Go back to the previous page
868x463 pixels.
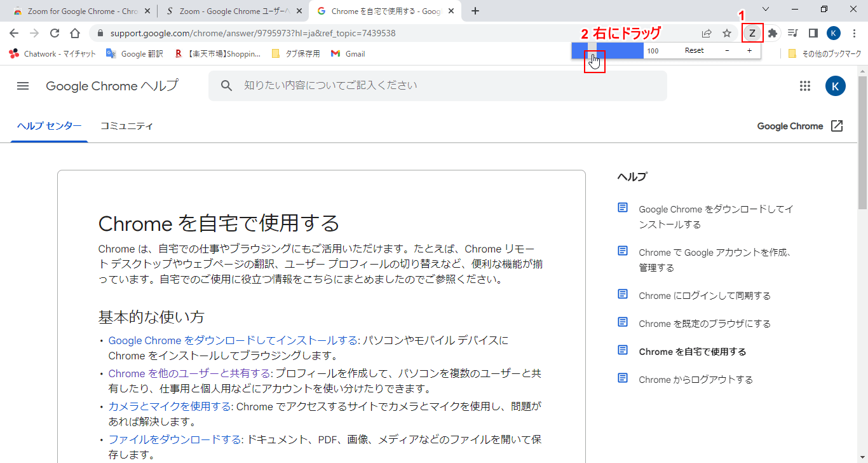14,33
